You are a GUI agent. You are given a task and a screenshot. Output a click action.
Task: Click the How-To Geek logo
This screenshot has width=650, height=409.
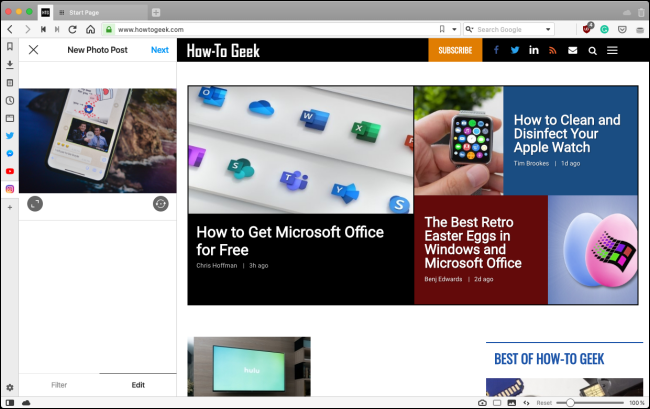[x=223, y=51]
